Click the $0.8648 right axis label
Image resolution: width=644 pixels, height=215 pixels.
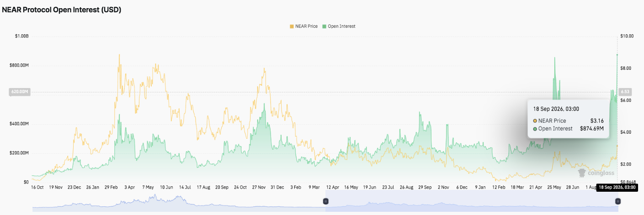pos(628,182)
